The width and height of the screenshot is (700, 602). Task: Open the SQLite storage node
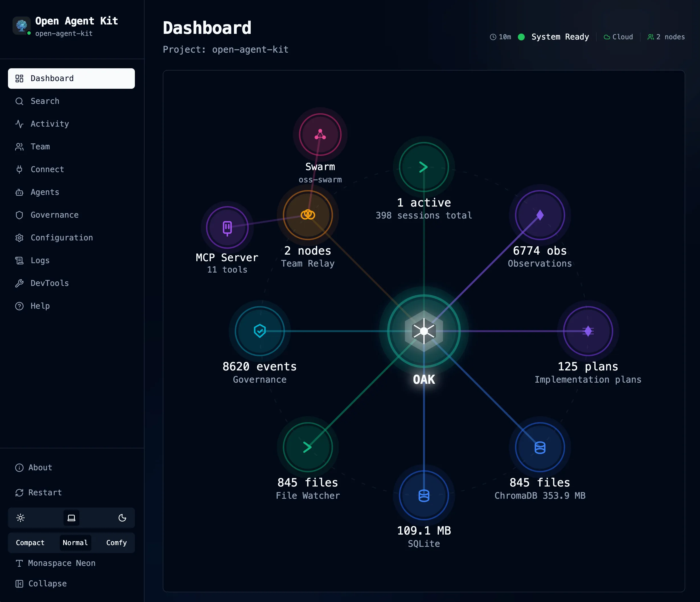pos(424,495)
